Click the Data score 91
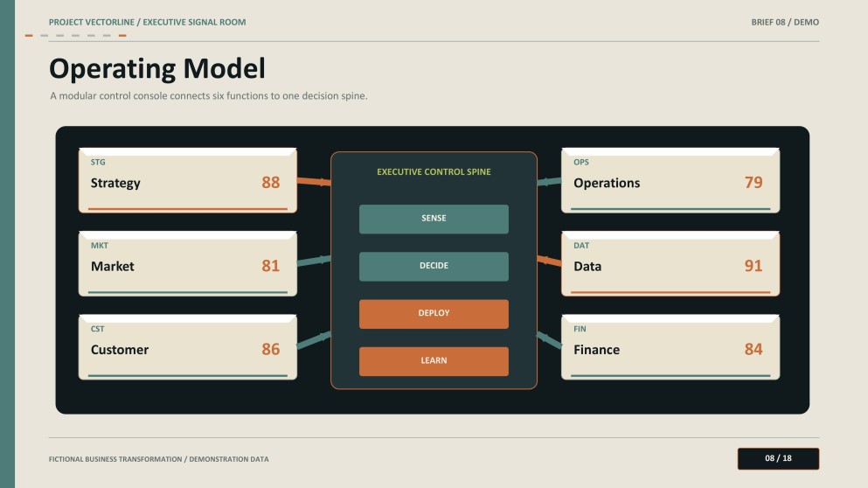The width and height of the screenshot is (868, 488). (753, 266)
